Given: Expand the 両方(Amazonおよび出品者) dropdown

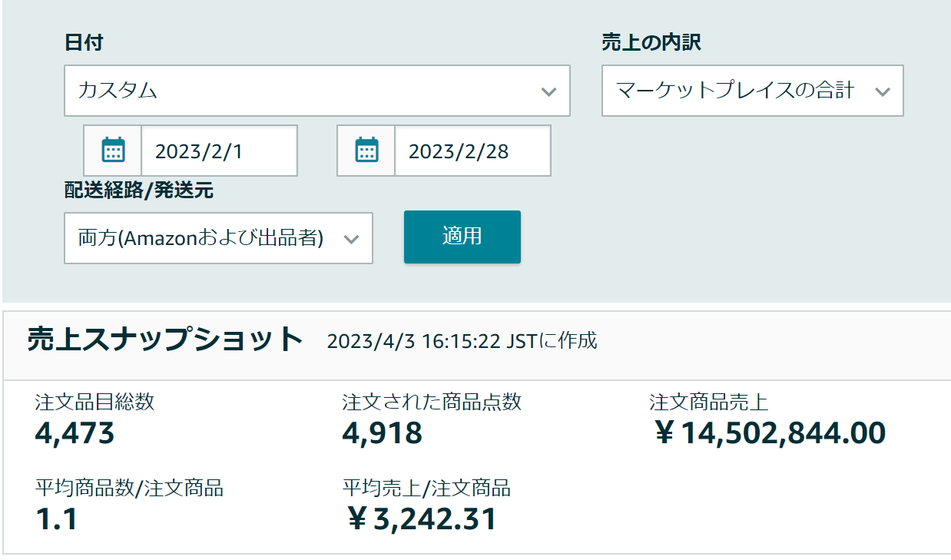Looking at the screenshot, I should [218, 238].
